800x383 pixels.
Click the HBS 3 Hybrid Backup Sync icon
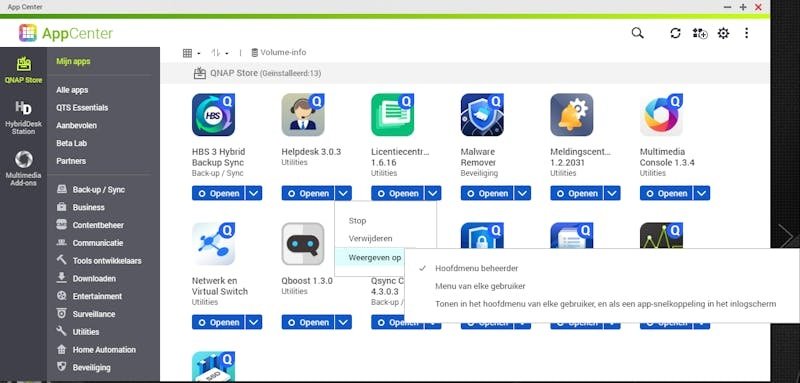click(213, 115)
